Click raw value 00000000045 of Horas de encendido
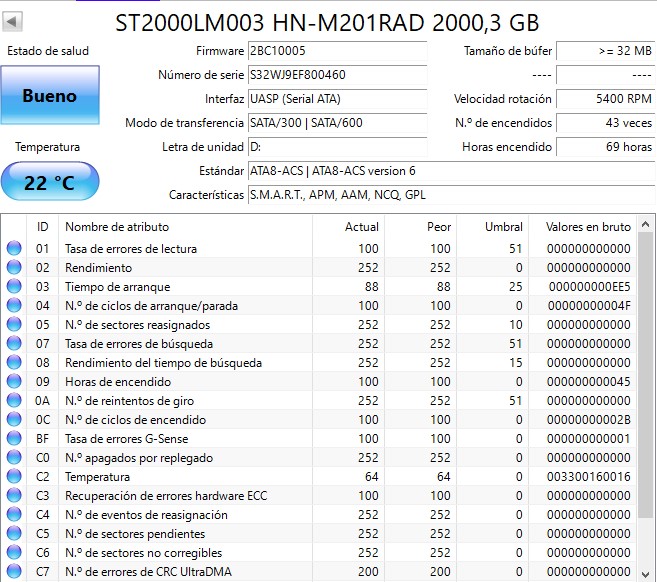The height and width of the screenshot is (582, 657). click(588, 382)
